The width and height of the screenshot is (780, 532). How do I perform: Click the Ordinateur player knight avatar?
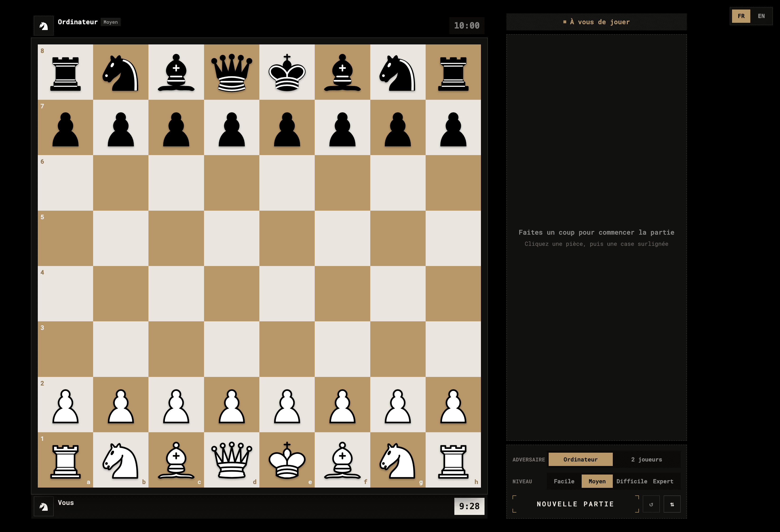pos(44,25)
